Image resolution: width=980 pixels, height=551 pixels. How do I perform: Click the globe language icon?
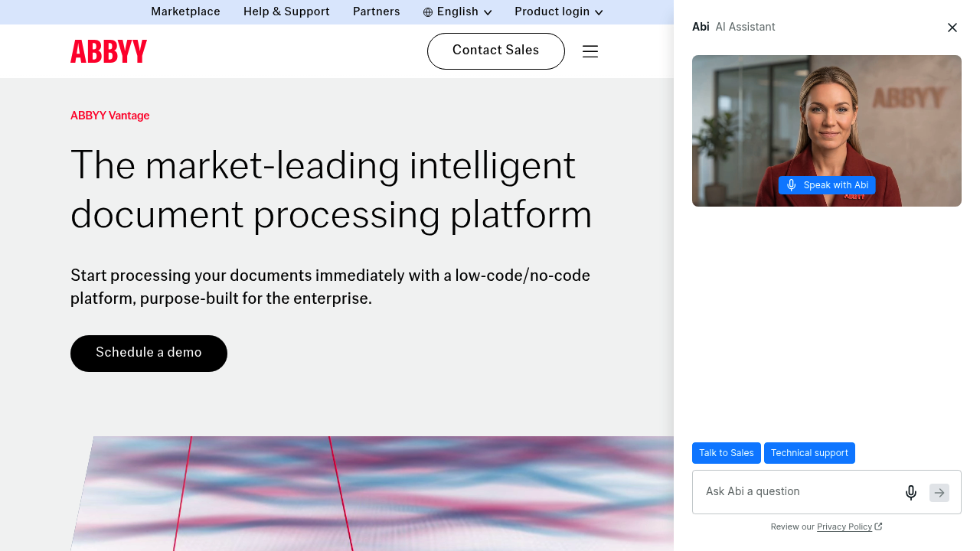428,12
